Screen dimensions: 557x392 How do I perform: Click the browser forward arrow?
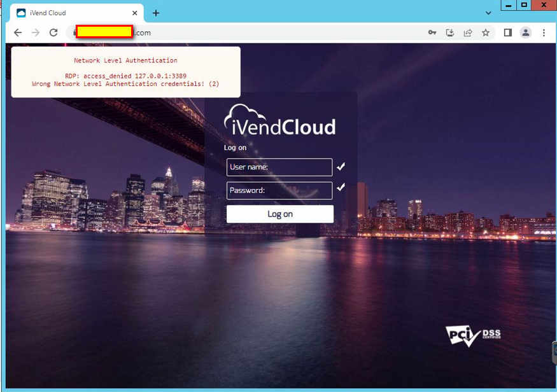36,32
